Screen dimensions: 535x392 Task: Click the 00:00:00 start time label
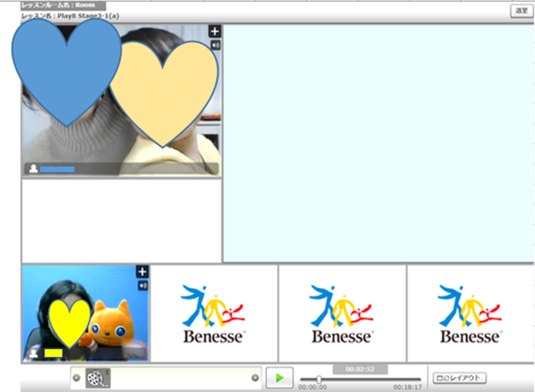point(312,387)
